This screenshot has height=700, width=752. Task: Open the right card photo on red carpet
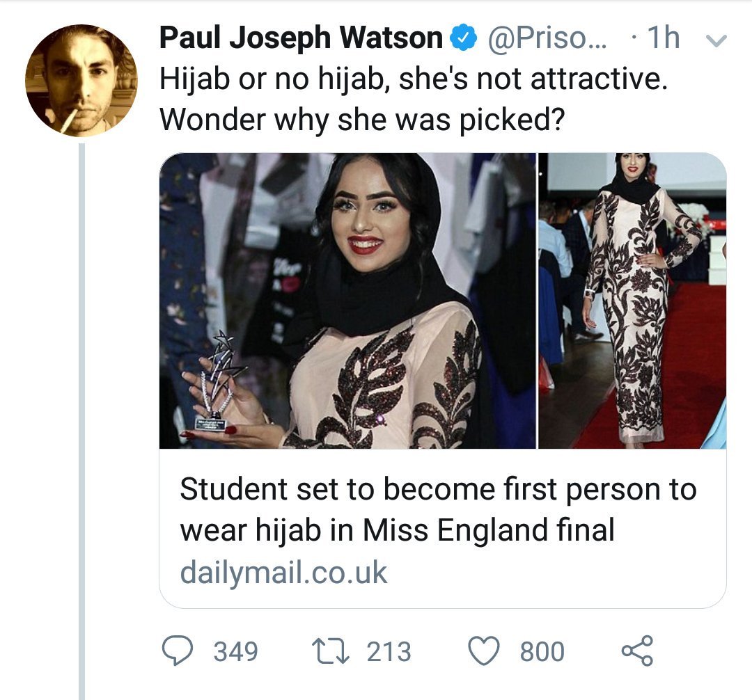633,301
